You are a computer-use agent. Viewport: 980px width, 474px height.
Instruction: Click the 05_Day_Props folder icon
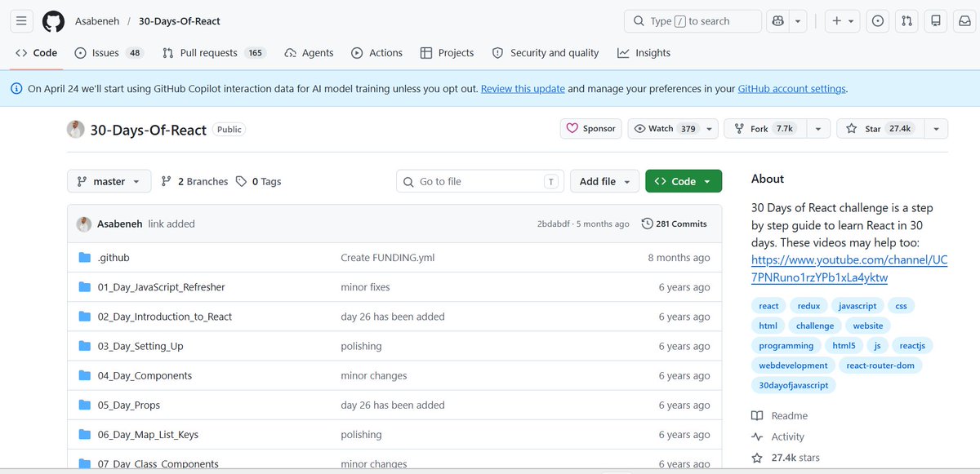click(x=84, y=405)
